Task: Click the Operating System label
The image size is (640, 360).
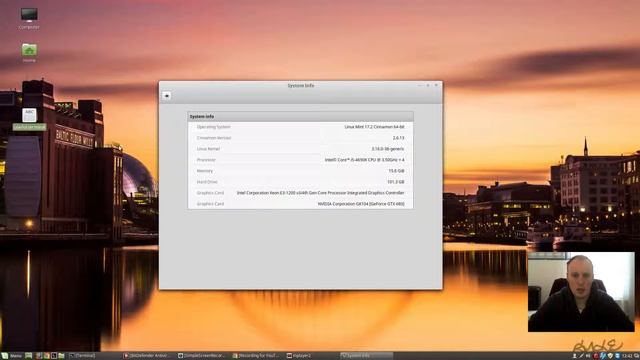Action: pyautogui.click(x=213, y=127)
